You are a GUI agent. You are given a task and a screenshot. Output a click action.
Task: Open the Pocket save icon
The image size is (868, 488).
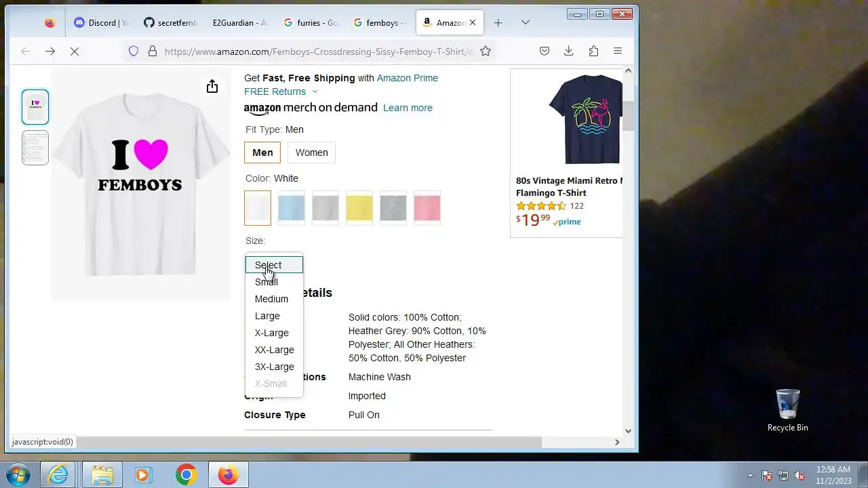point(544,51)
